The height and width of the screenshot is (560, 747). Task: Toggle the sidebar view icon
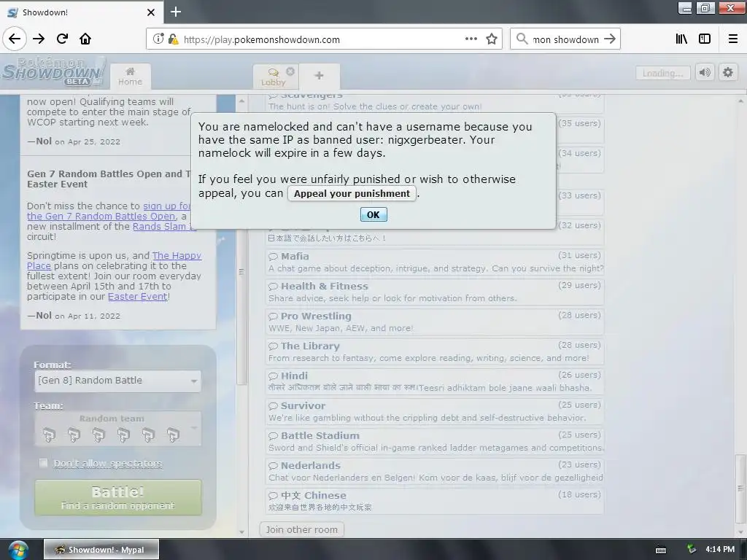coord(705,39)
